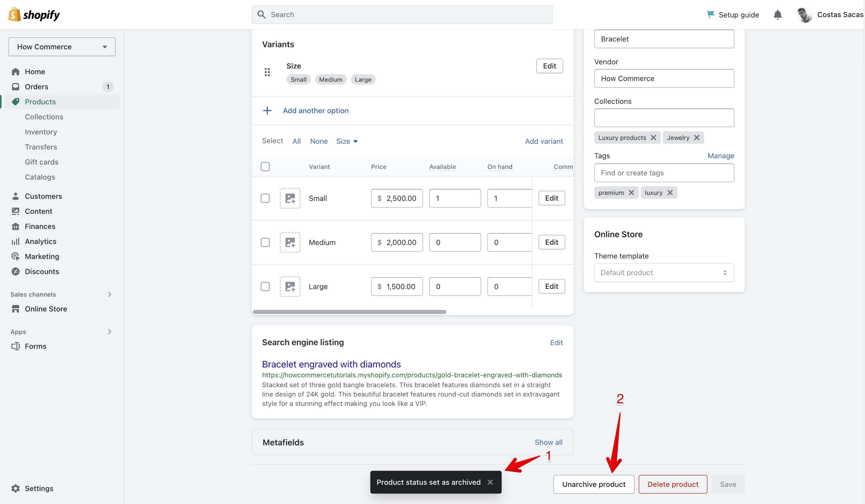Open Catalogs in the sidebar

(40, 177)
